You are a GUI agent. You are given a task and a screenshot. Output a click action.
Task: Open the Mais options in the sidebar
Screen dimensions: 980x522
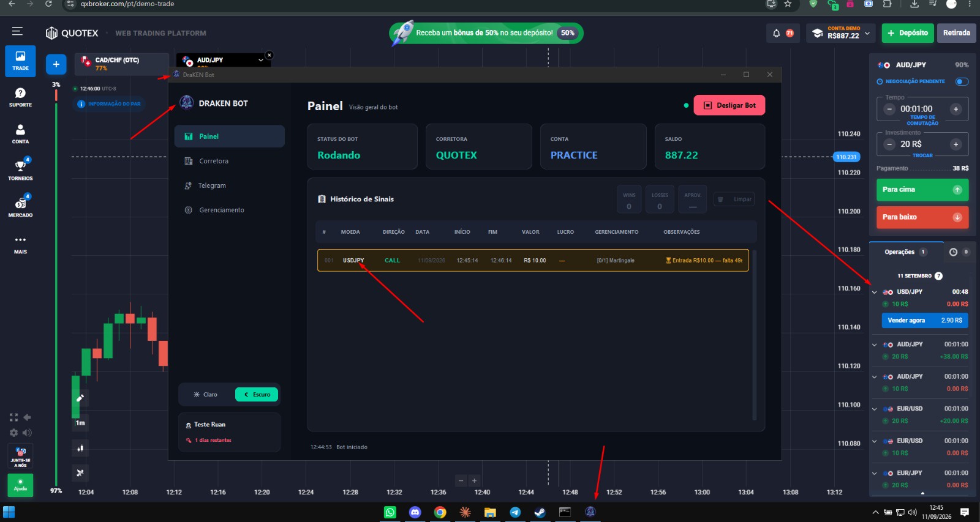pyautogui.click(x=20, y=244)
